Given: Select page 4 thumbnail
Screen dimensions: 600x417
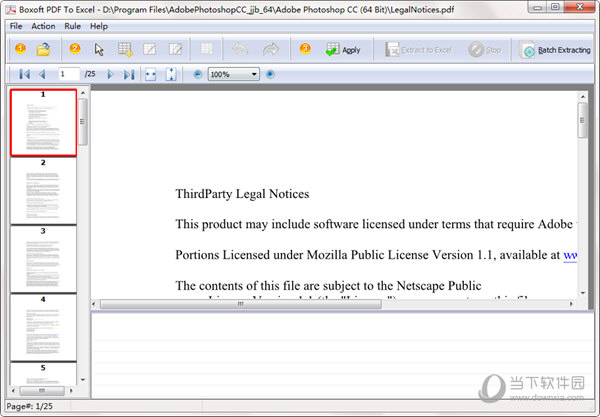Looking at the screenshot, I should pyautogui.click(x=43, y=328).
